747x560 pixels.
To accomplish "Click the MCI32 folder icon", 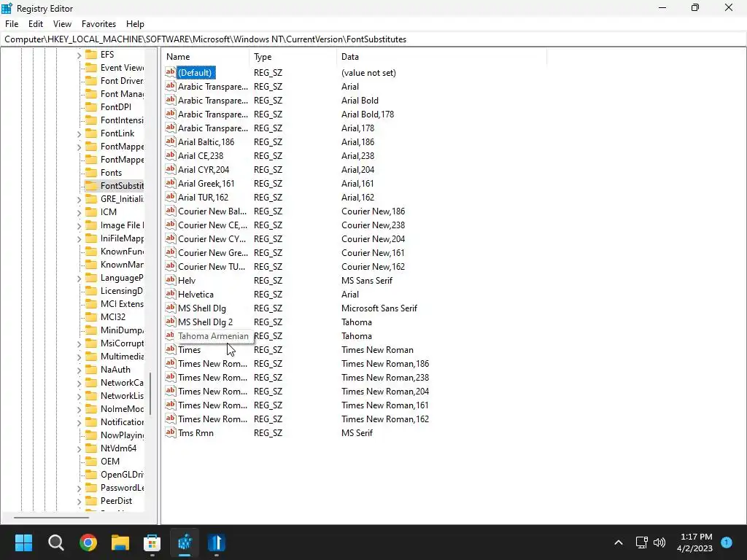I will (x=91, y=316).
